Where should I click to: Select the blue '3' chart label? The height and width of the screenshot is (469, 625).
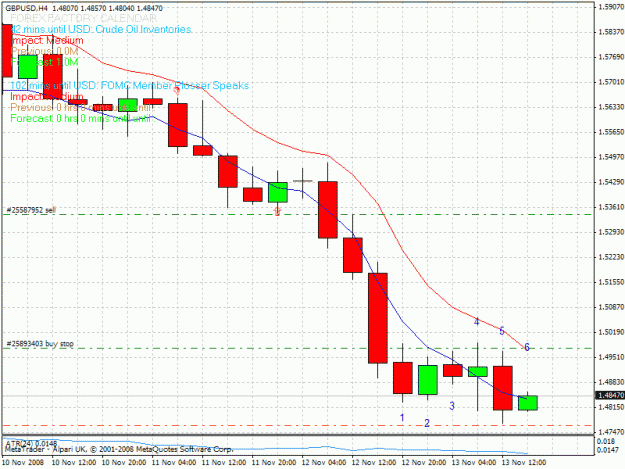(x=452, y=406)
